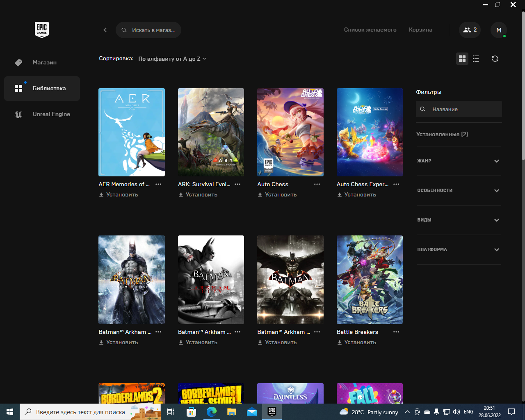The width and height of the screenshot is (525, 420).
Task: Click Установить under AER Memories of Old
Action: tap(119, 195)
